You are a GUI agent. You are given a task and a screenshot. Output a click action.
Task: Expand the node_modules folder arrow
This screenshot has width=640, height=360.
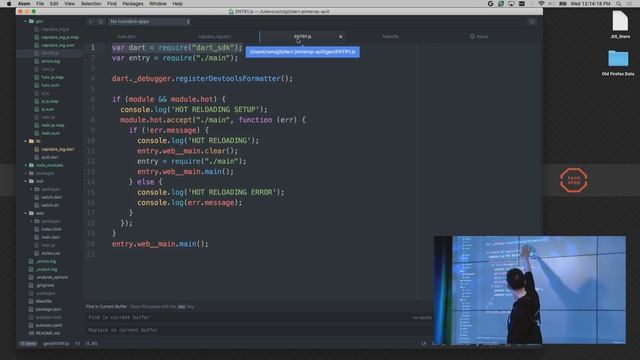[x=25, y=165]
